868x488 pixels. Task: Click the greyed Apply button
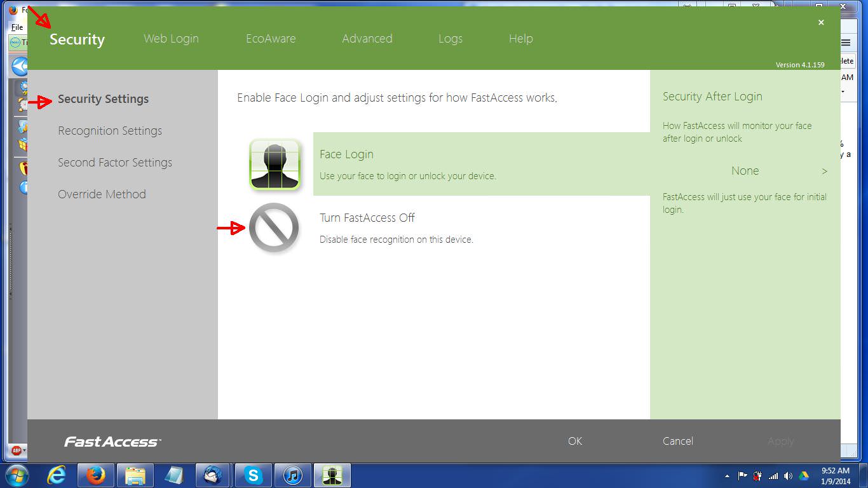pyautogui.click(x=781, y=441)
